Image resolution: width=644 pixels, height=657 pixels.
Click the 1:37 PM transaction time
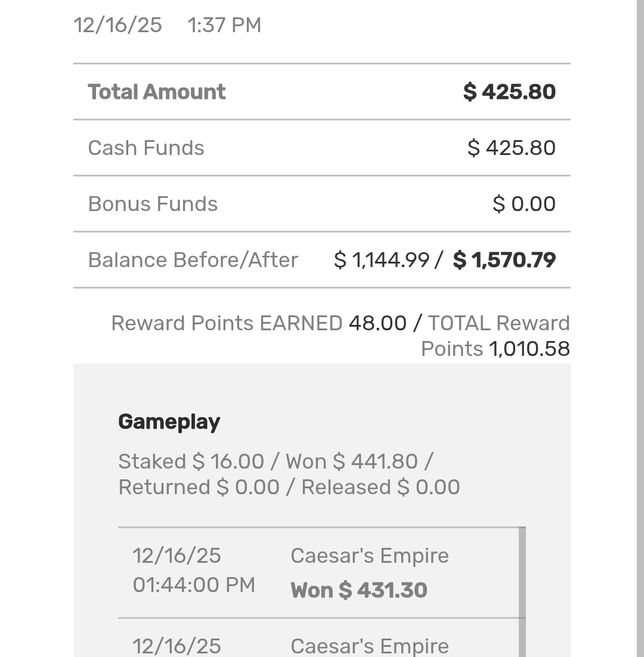224,25
